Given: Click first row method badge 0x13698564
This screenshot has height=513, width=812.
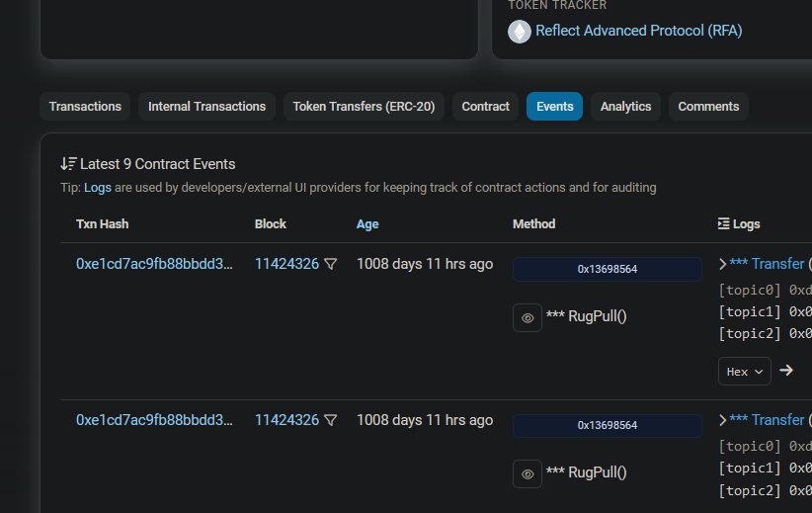Looking at the screenshot, I should point(607,269).
